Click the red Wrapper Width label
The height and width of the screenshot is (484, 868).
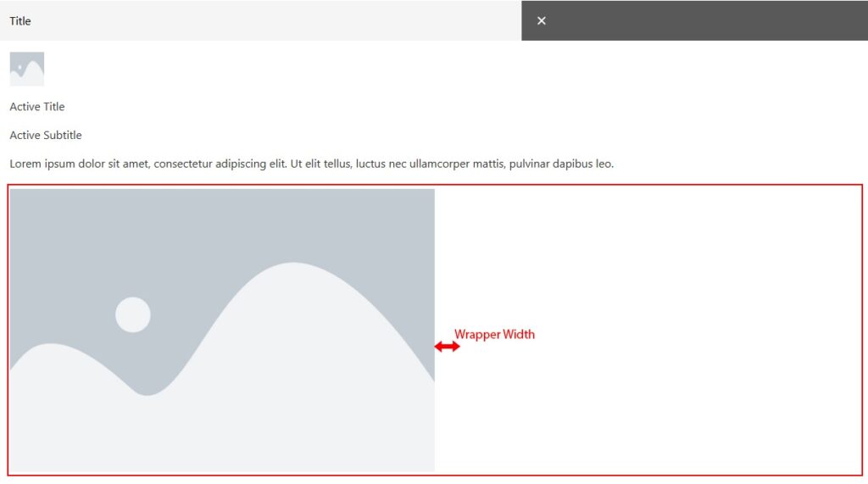pos(494,334)
